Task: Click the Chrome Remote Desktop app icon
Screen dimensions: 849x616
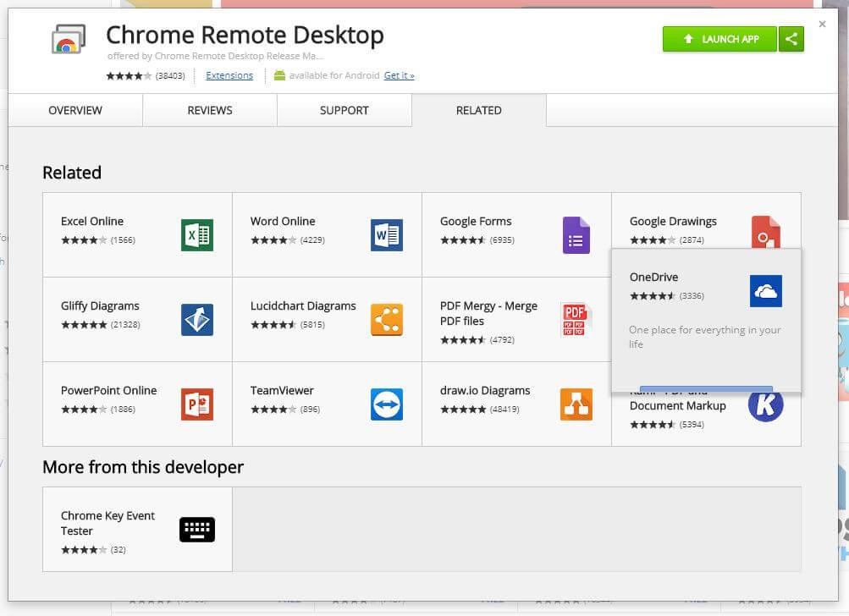Action: (x=69, y=39)
